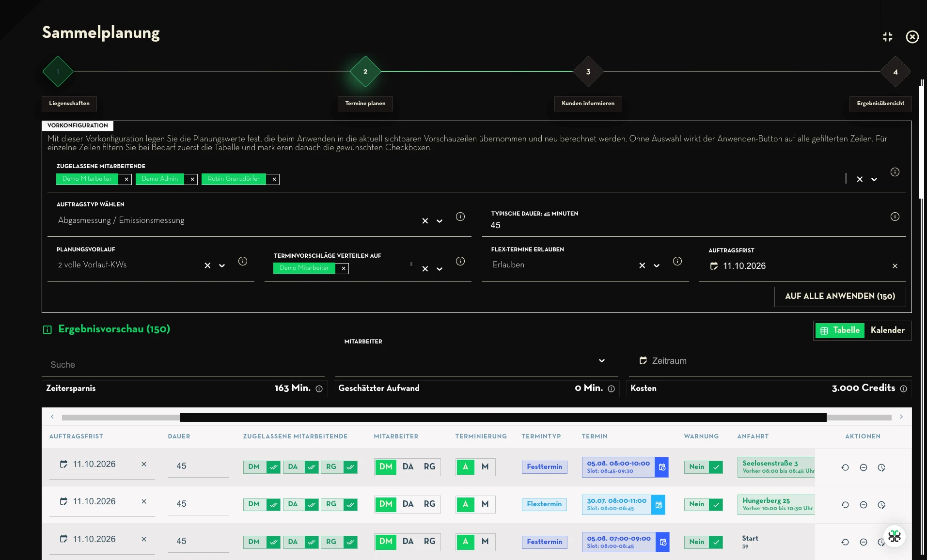Remove the Robin Grenzdörfer tag
Image resolution: width=927 pixels, height=560 pixels.
click(x=274, y=179)
